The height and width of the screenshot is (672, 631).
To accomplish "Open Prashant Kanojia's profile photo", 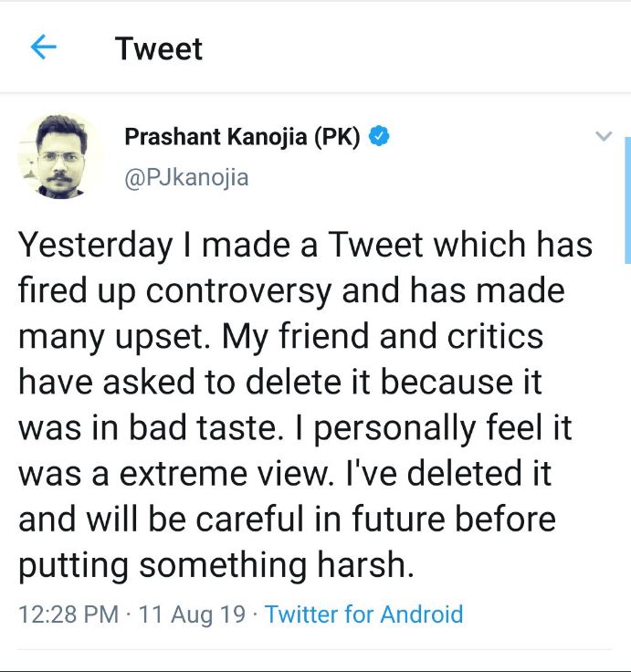I will point(60,156).
